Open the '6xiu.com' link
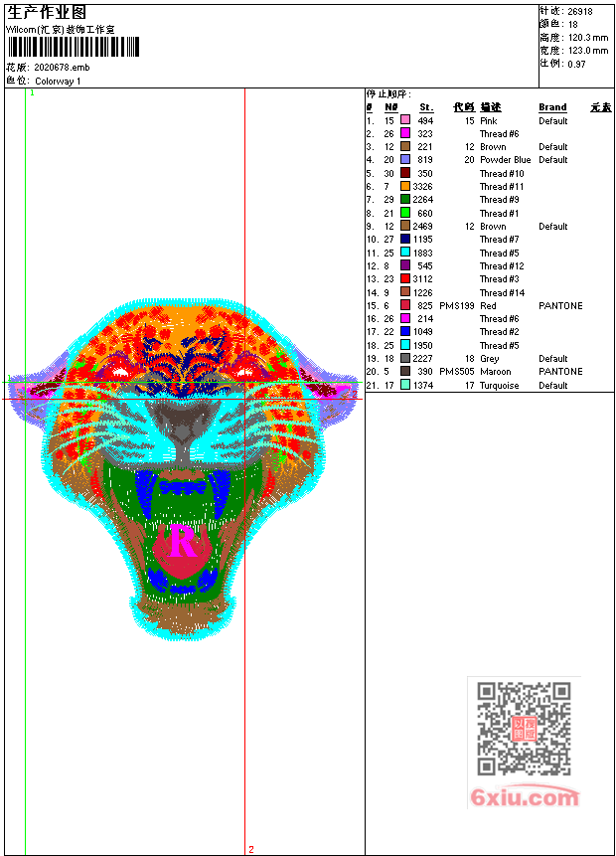This screenshot has height=856, width=616. coord(524,797)
